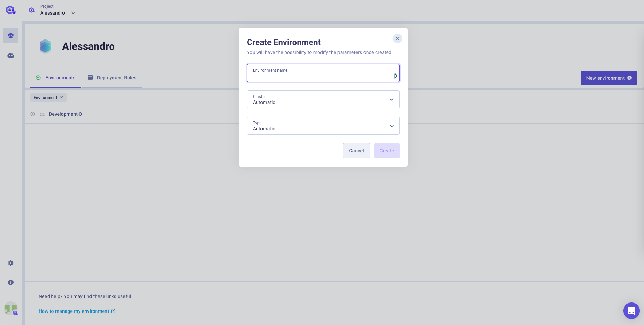Click the stopped status icon of Development-D
The width and height of the screenshot is (644, 325).
(x=33, y=114)
